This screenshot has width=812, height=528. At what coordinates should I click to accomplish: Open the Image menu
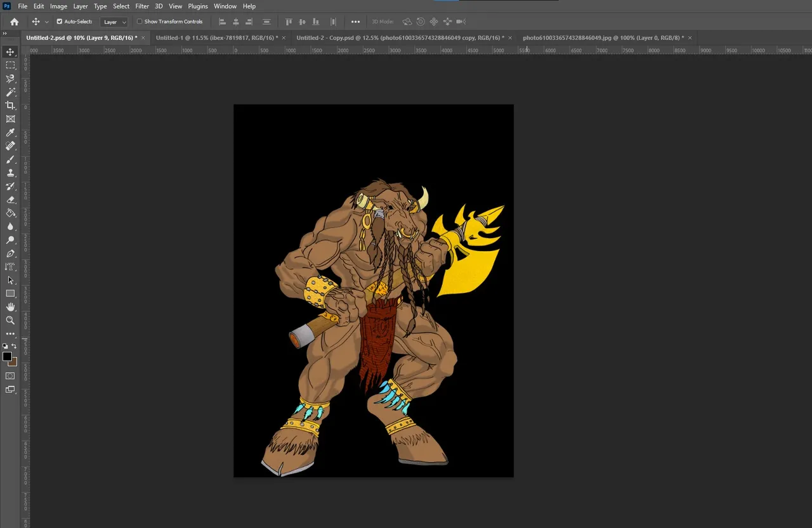pyautogui.click(x=58, y=6)
